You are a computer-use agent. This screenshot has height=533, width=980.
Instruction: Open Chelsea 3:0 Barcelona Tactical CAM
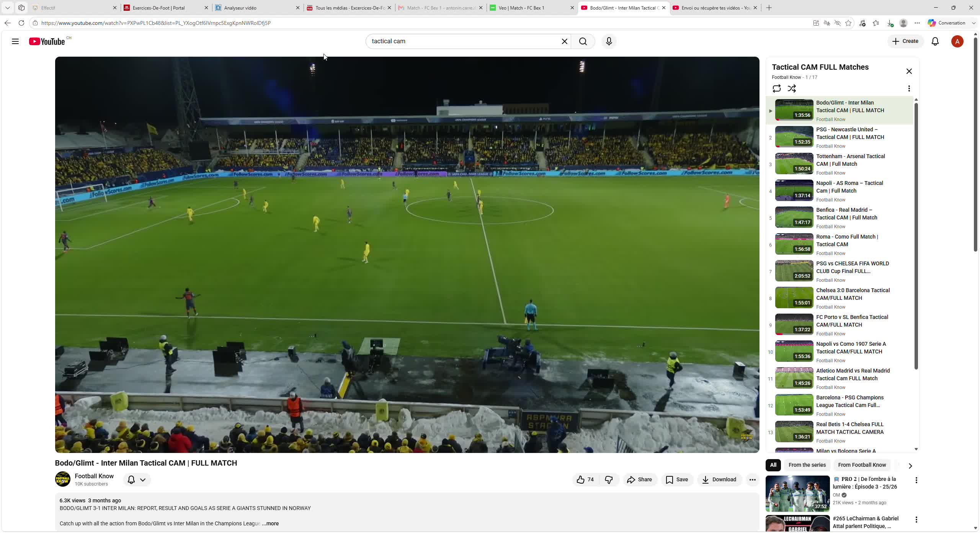[839, 298]
